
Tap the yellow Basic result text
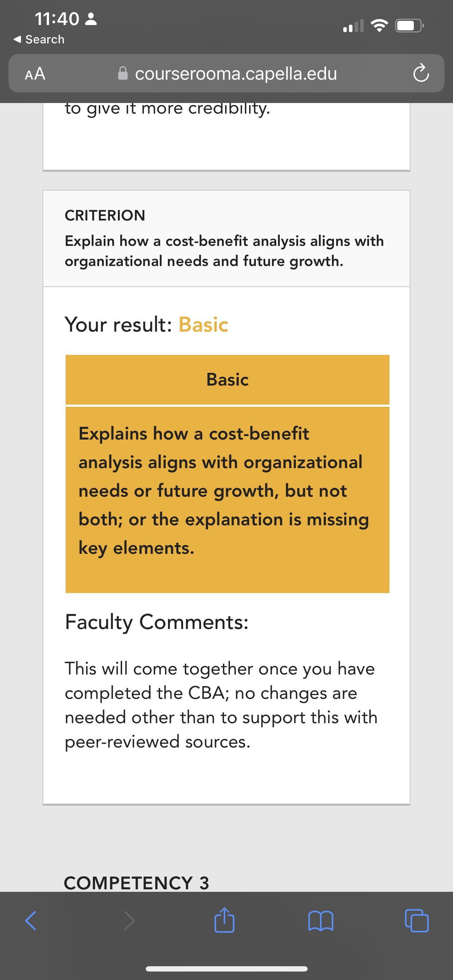click(x=204, y=325)
